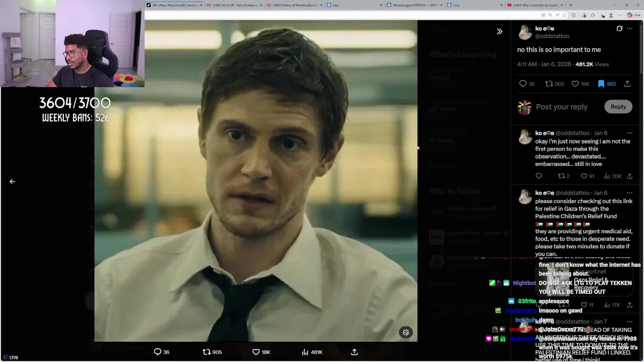Like the reply with 91 likes
Image resolution: width=644 pixels, height=362 pixels.
(x=588, y=176)
